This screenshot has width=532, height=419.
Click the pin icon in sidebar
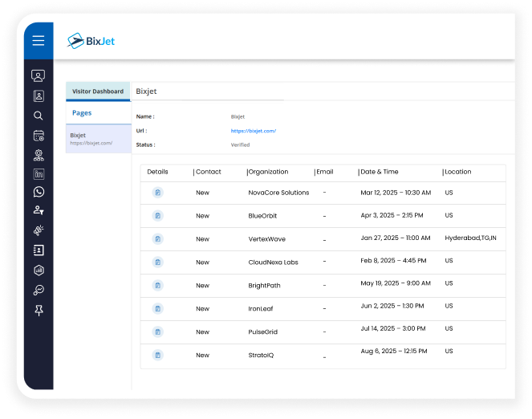(39, 310)
